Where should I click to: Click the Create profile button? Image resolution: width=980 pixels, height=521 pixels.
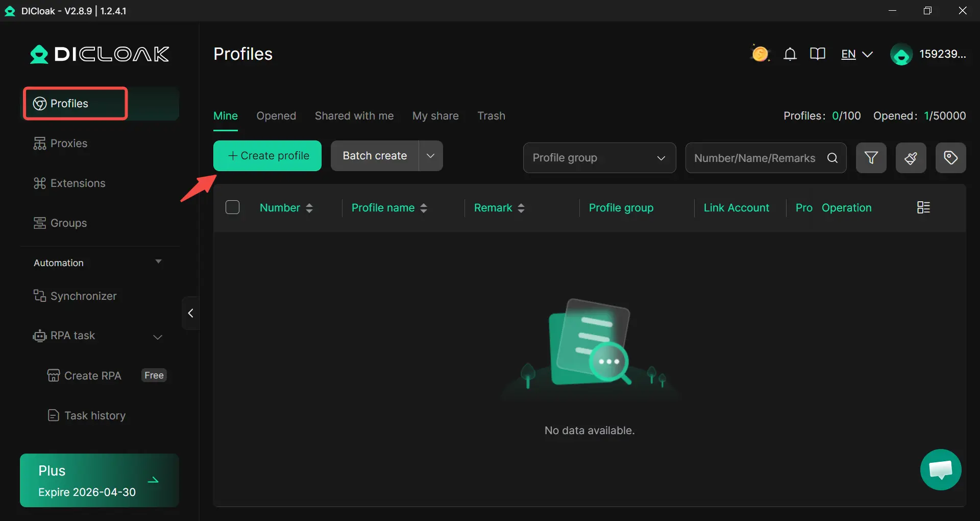point(267,156)
